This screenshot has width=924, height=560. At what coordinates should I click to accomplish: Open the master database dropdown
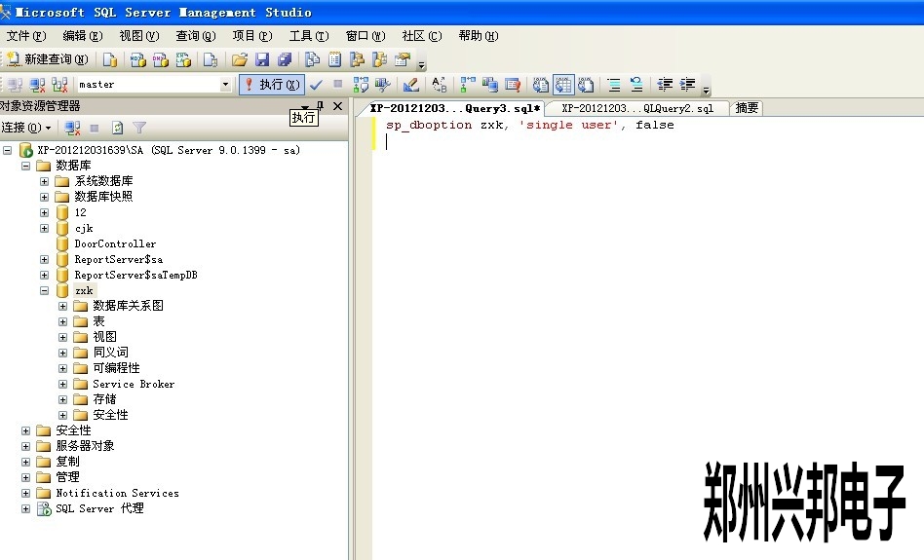pos(226,85)
